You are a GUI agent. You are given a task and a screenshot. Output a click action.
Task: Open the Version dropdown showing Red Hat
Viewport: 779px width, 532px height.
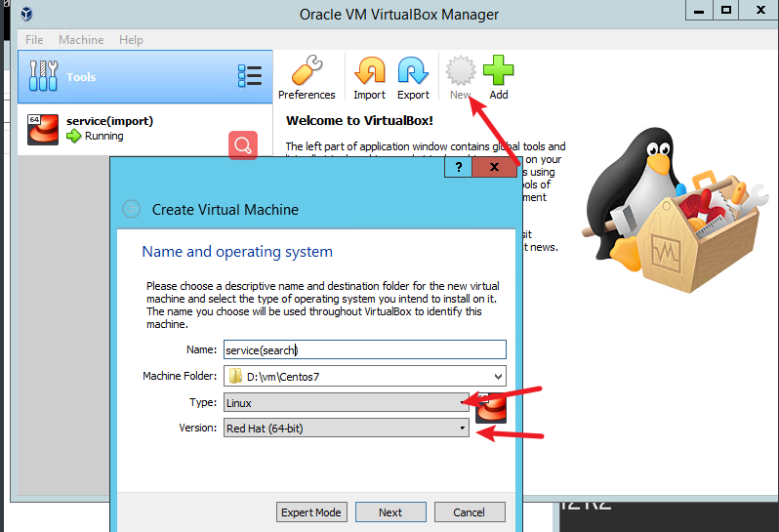point(347,428)
